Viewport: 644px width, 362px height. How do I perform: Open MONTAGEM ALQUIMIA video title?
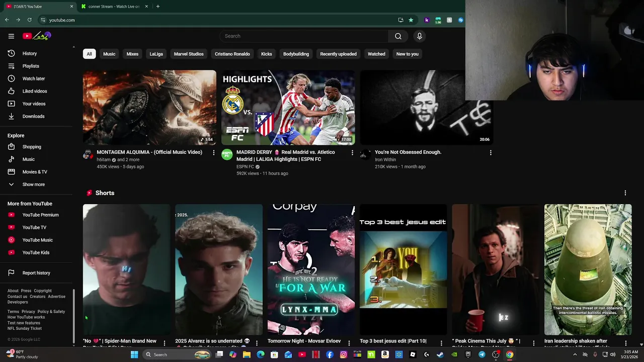point(149,152)
